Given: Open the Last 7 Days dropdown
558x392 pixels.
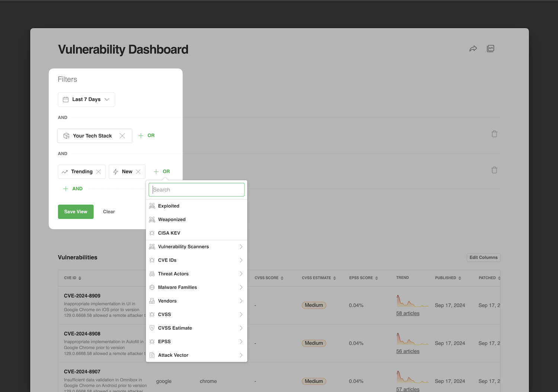Looking at the screenshot, I should [86, 99].
